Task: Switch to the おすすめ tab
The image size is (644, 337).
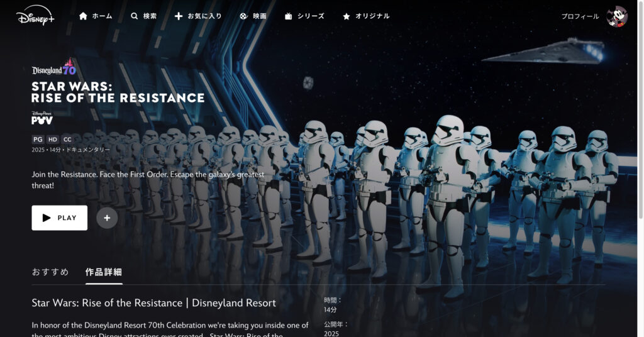Action: point(50,272)
